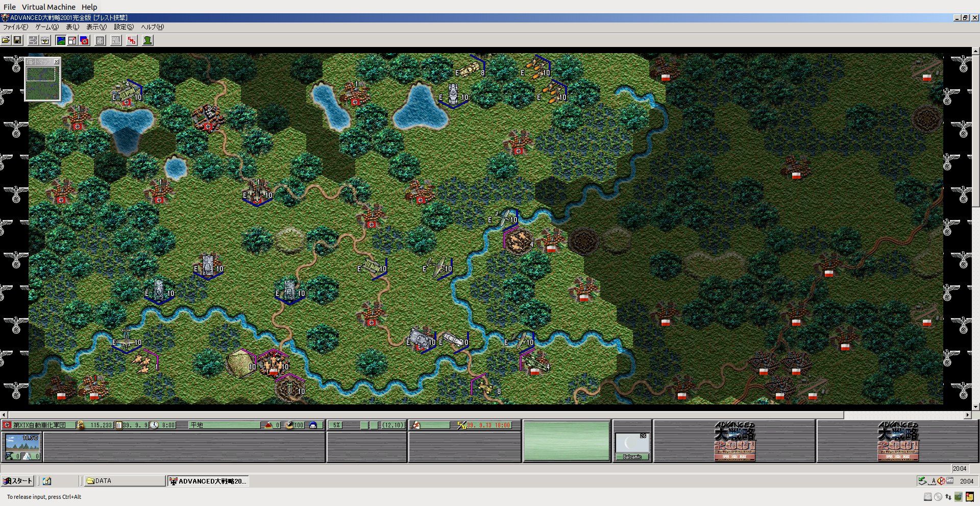This screenshot has width=980, height=506.
Task: Open the 設定(S) menu
Action: (x=124, y=27)
